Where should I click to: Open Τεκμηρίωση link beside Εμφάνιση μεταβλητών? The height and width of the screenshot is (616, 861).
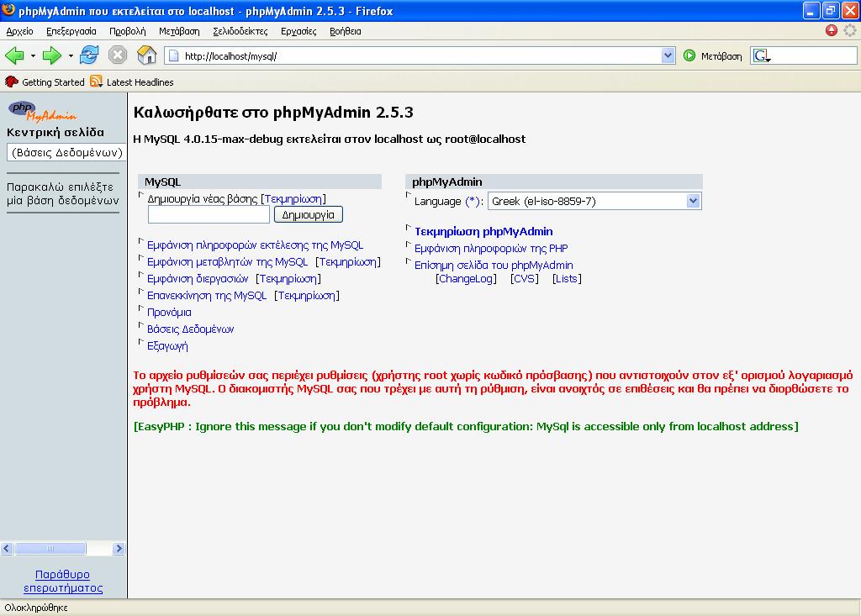tap(348, 262)
